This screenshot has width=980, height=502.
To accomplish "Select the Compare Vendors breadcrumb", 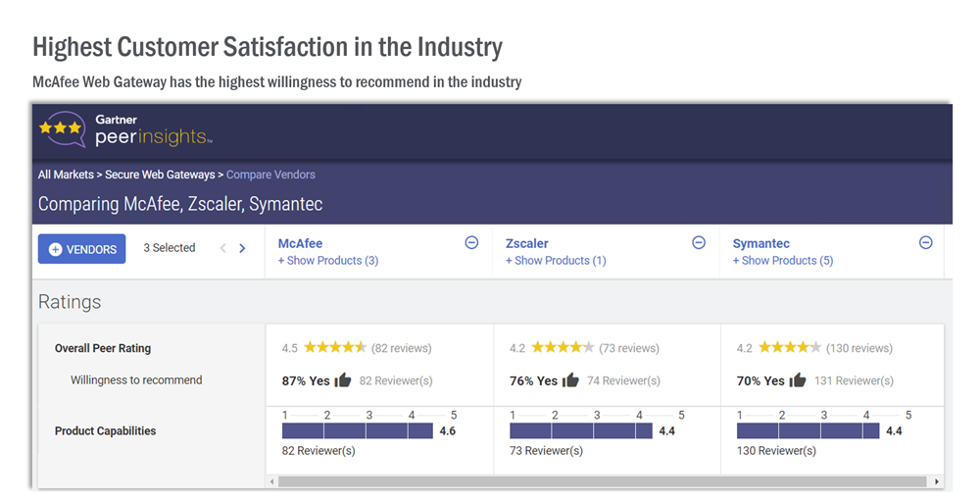I will pos(270,175).
